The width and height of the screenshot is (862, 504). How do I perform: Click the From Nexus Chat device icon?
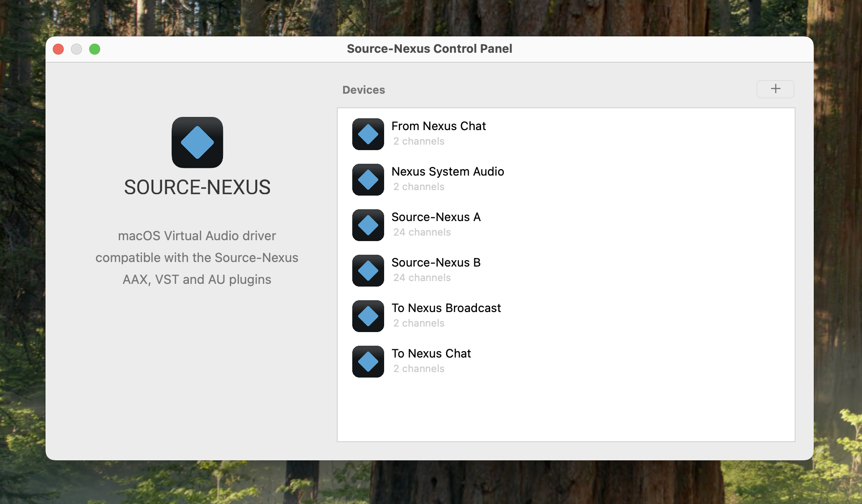(x=368, y=134)
